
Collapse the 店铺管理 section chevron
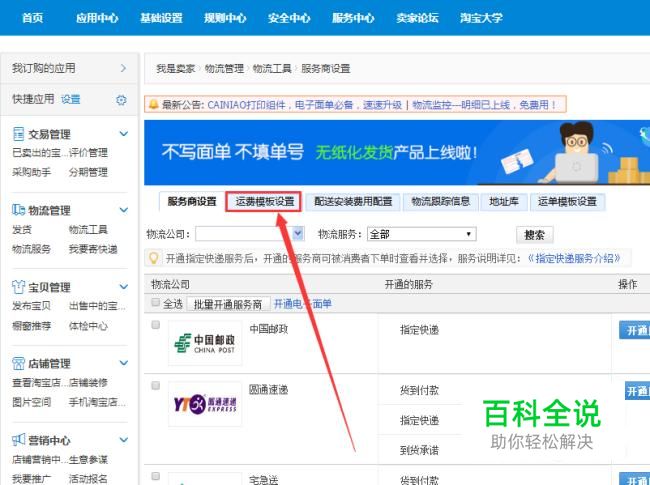(x=124, y=363)
